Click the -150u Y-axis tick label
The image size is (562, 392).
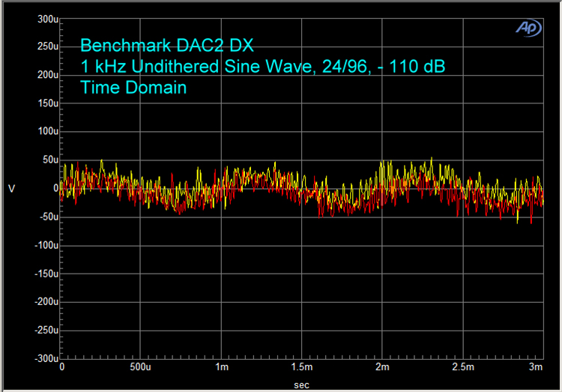[x=46, y=274]
